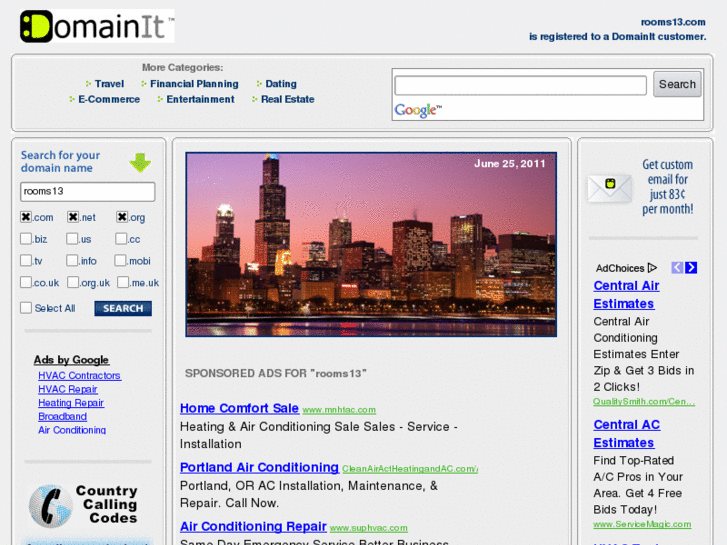Open the Financial Planning category
Viewport: 727px width, 545px height.
tap(194, 84)
